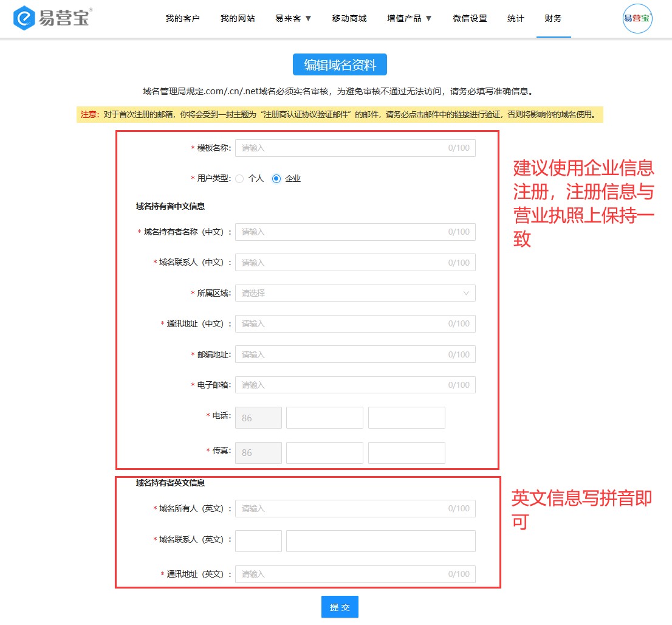Screen dimensions: 672x625
Task: Click the 电子邮箱 input field
Action: pyautogui.click(x=355, y=385)
